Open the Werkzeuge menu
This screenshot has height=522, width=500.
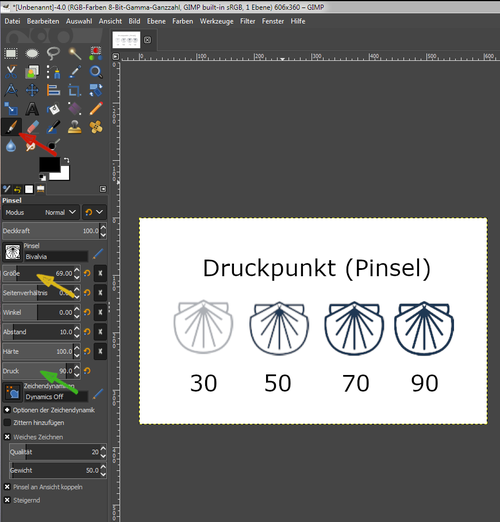tap(217, 21)
